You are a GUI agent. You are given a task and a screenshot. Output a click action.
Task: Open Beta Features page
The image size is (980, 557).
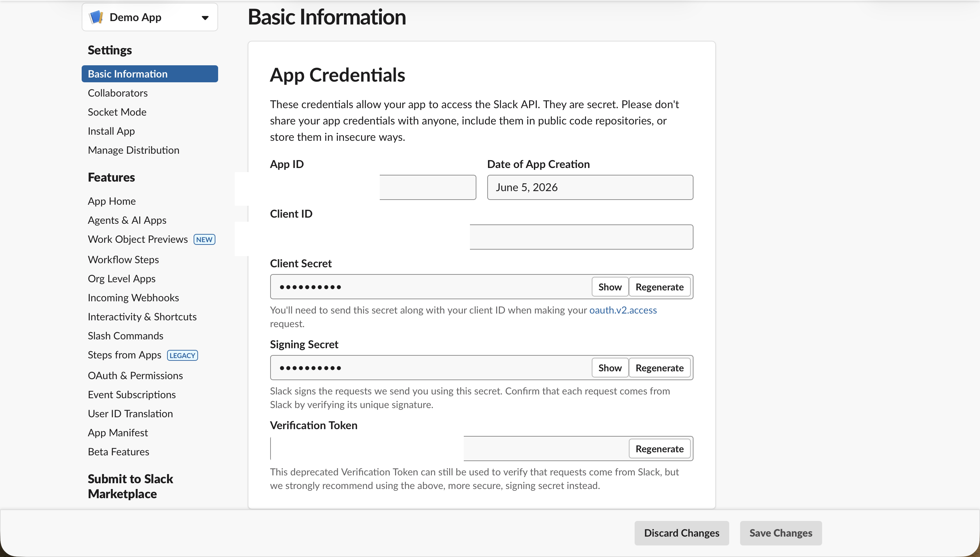pyautogui.click(x=118, y=452)
